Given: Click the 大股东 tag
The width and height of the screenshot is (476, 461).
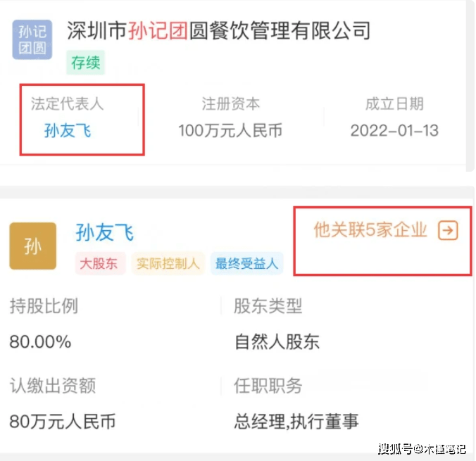Looking at the screenshot, I should point(100,264).
